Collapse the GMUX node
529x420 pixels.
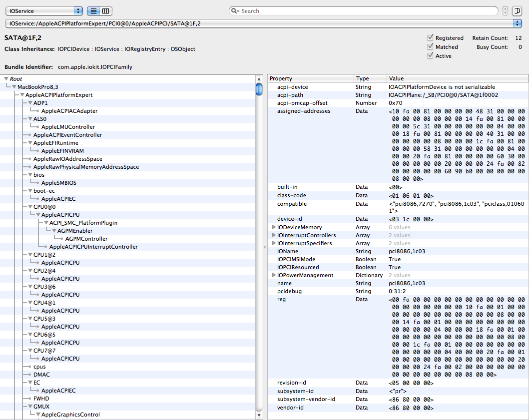pyautogui.click(x=30, y=407)
